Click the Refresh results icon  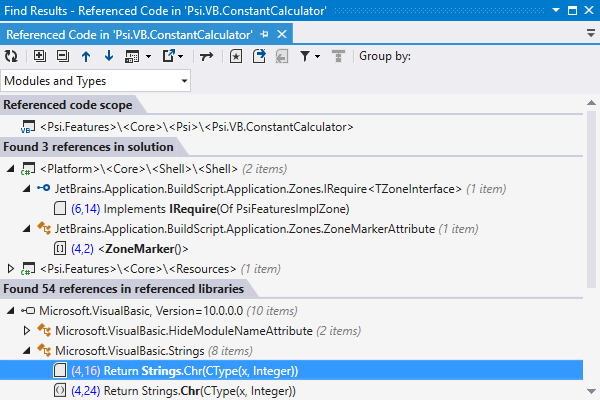click(11, 57)
